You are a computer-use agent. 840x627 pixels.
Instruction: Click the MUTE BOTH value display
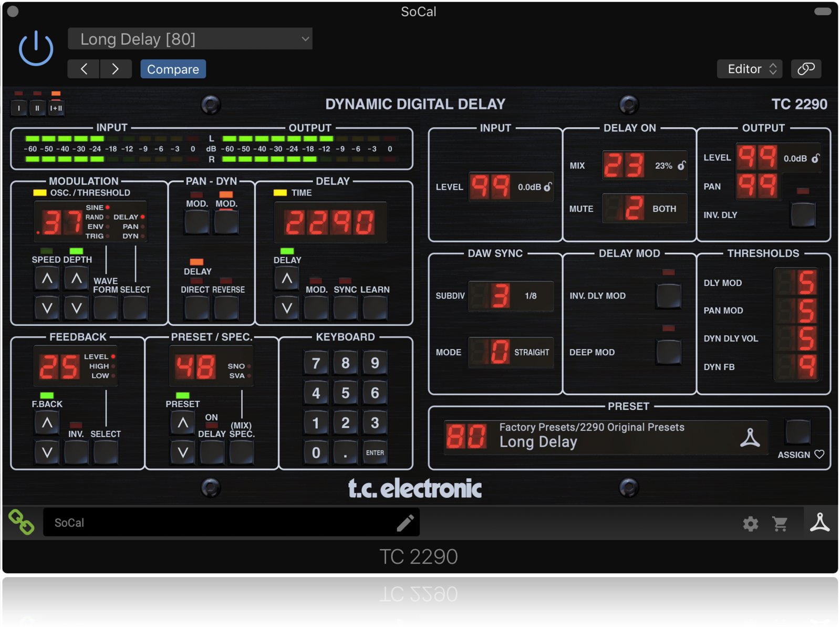coord(645,209)
